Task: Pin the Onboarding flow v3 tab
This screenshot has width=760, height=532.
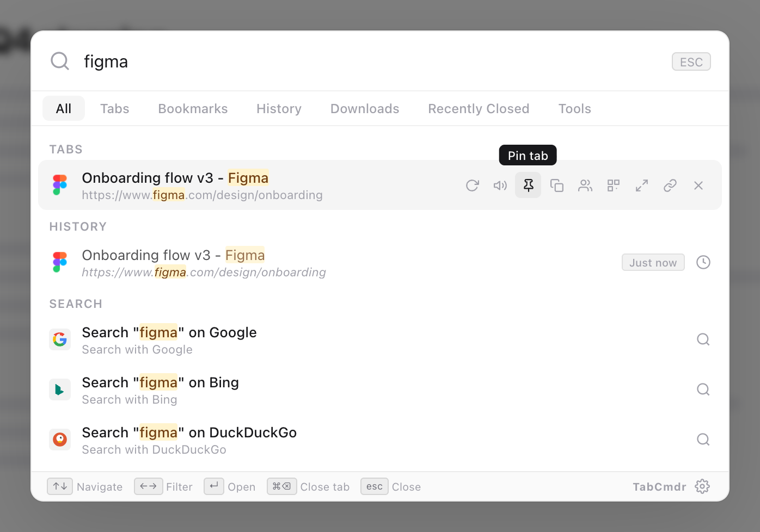Action: point(528,185)
